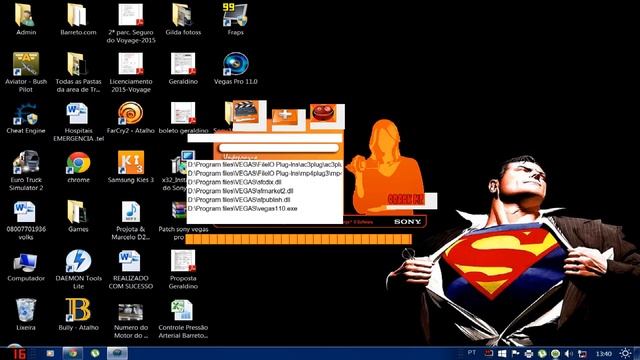Open the chrome desktop shortcut
Image resolution: width=640 pixels, height=360 pixels.
(x=78, y=167)
